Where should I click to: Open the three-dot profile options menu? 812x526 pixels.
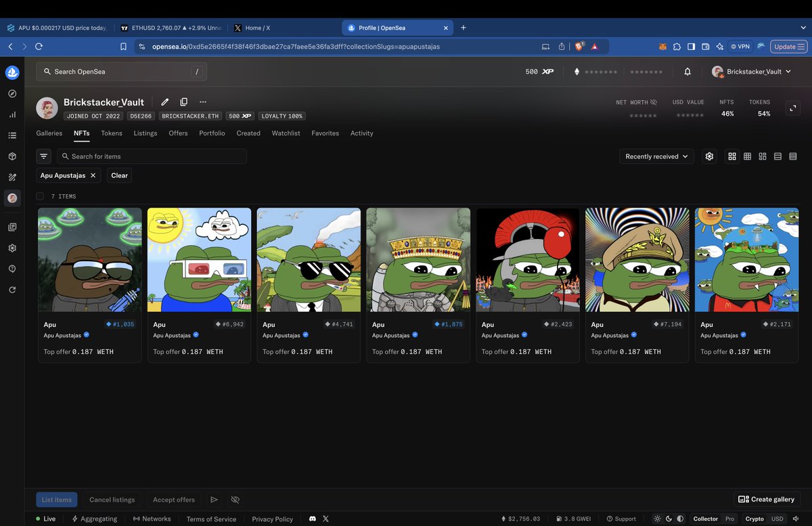203,102
